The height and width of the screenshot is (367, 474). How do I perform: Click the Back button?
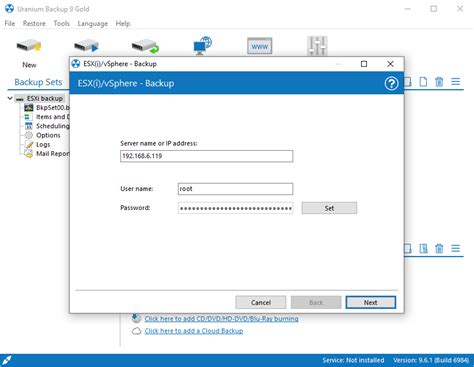316,302
